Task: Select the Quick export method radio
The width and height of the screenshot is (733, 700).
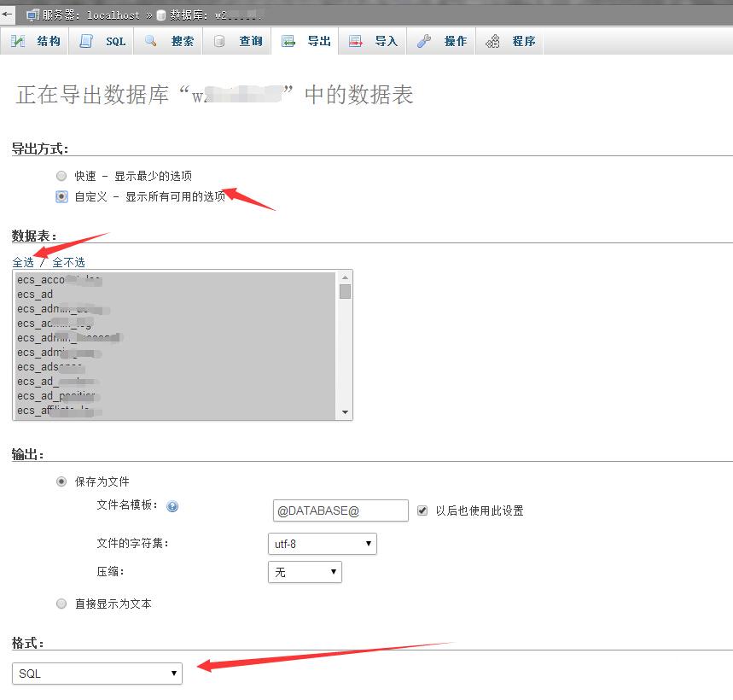Action: [x=61, y=176]
